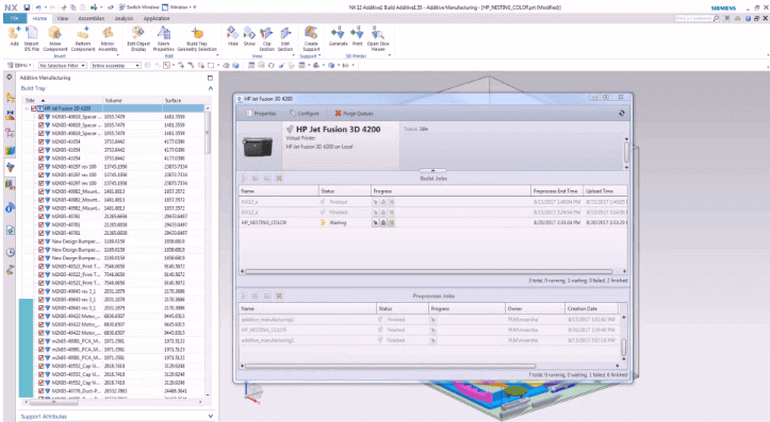This screenshot has width=770, height=422.
Task: Import an STL File from the ribbon
Action: pyautogui.click(x=31, y=38)
